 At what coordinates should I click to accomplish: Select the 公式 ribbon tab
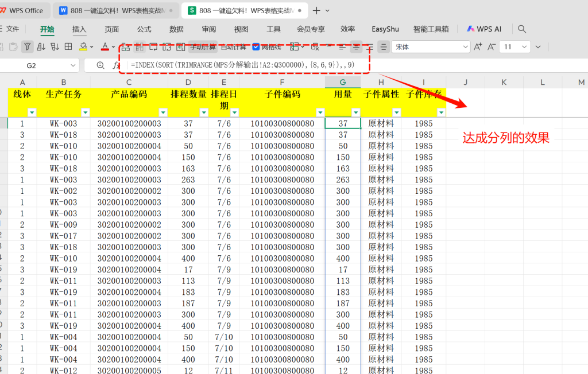(144, 29)
